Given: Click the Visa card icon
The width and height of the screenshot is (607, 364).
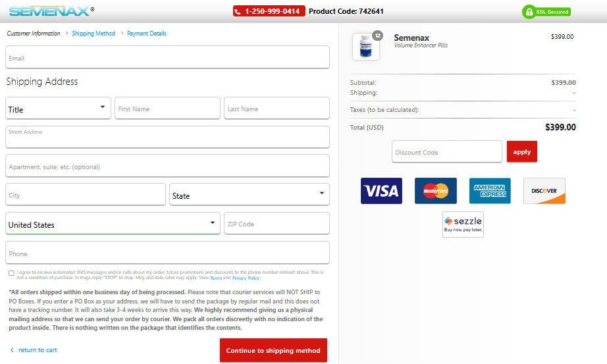Looking at the screenshot, I should [x=381, y=191].
